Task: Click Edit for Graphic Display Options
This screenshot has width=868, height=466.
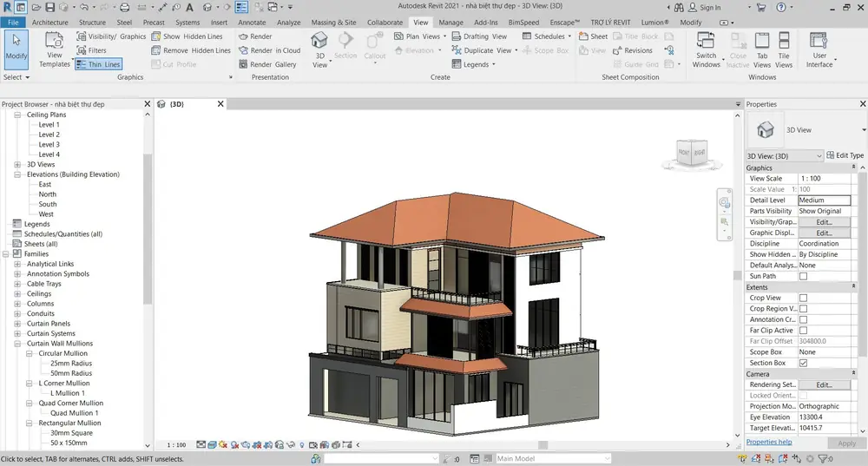Action: pos(824,233)
